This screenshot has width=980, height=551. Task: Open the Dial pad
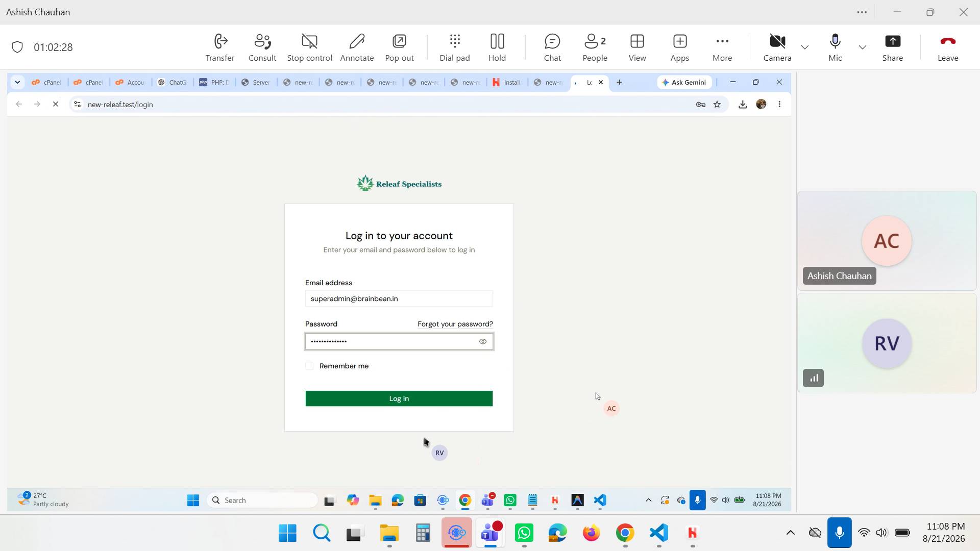pos(454,47)
